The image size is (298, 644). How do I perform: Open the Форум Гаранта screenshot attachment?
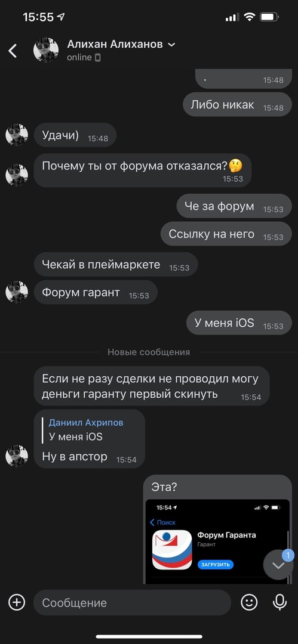(x=217, y=541)
